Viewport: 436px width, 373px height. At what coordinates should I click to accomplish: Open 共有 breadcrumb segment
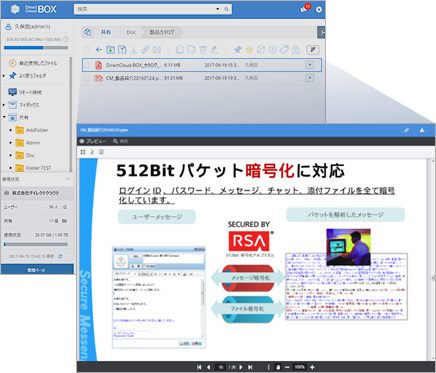pos(106,32)
